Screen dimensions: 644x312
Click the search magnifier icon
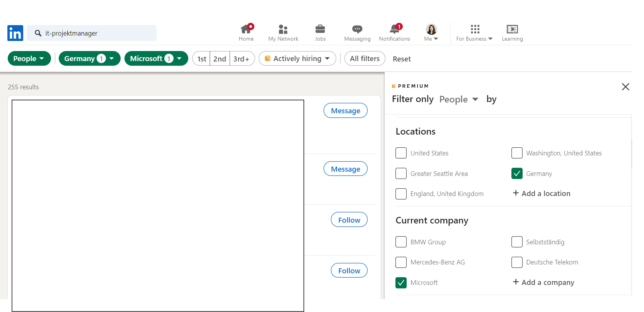(38, 33)
